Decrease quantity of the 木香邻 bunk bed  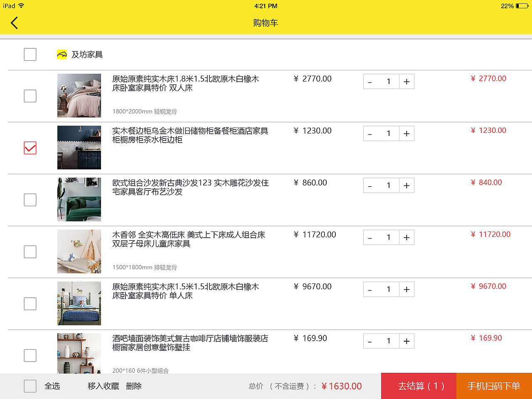(370, 237)
